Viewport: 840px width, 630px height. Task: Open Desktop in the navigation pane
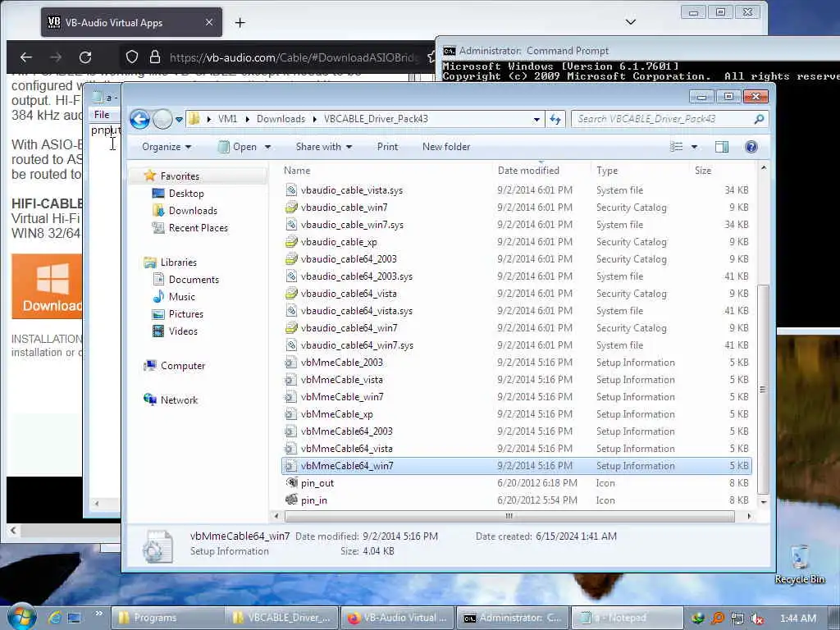(x=186, y=194)
